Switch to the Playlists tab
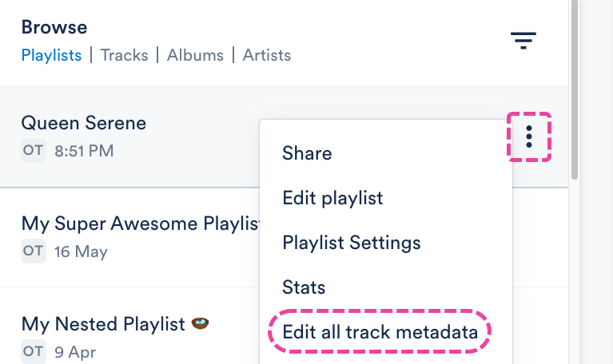This screenshot has height=364, width=613. [x=51, y=55]
